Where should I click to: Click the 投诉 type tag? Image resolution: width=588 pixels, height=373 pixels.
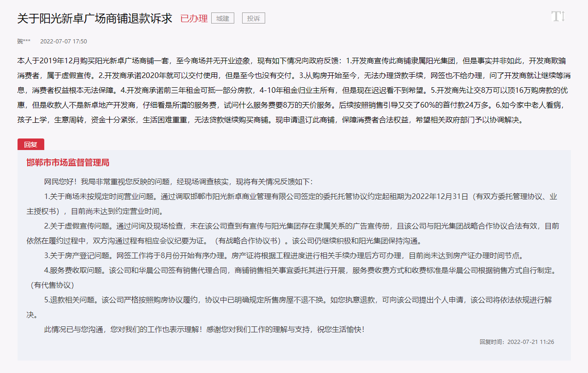tap(254, 18)
